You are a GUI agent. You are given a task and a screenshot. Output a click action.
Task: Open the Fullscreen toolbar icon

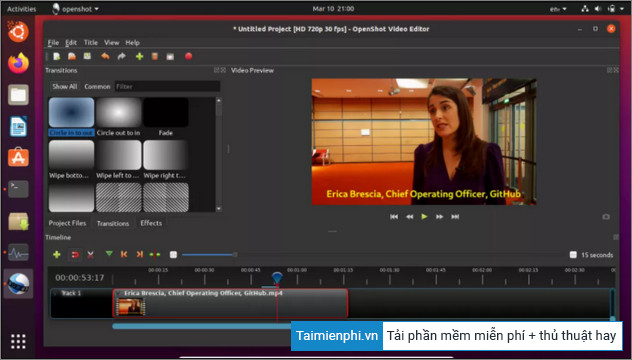pos(170,56)
